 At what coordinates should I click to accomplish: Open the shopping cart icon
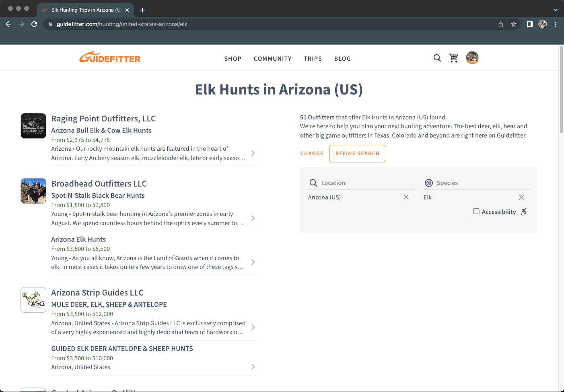click(453, 58)
